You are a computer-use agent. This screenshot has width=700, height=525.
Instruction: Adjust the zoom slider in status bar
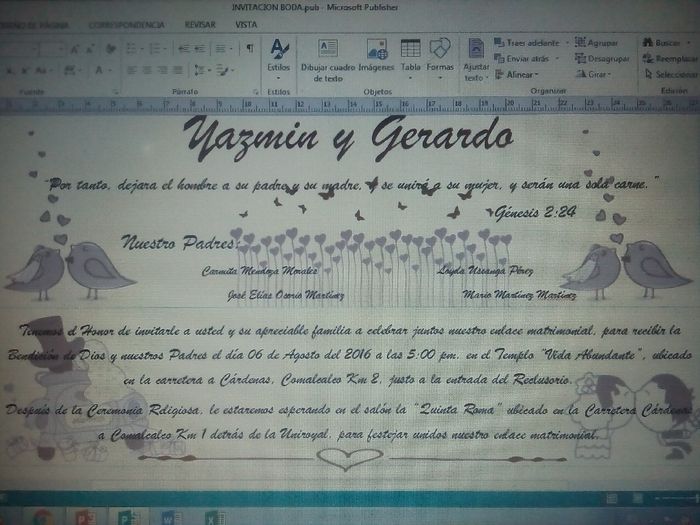coord(675,499)
